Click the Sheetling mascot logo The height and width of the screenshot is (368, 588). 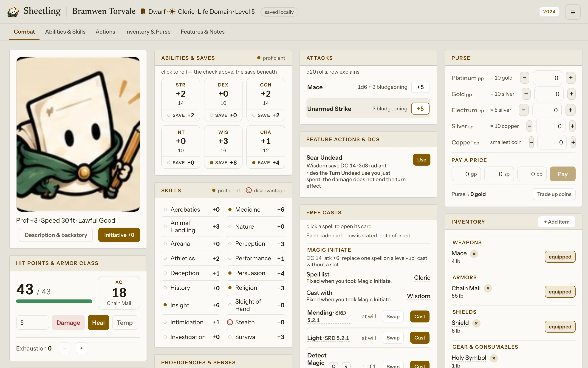coord(13,12)
